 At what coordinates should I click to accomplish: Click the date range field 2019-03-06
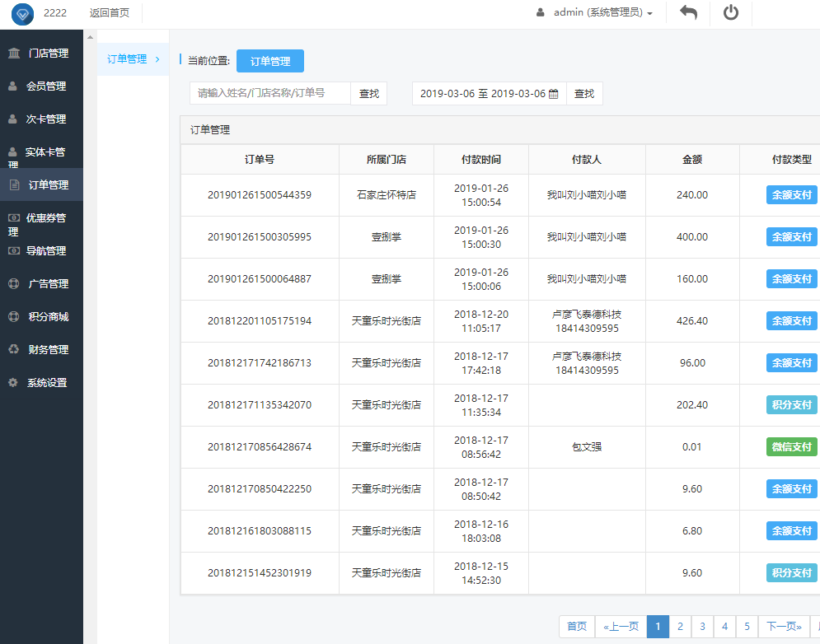coord(489,94)
